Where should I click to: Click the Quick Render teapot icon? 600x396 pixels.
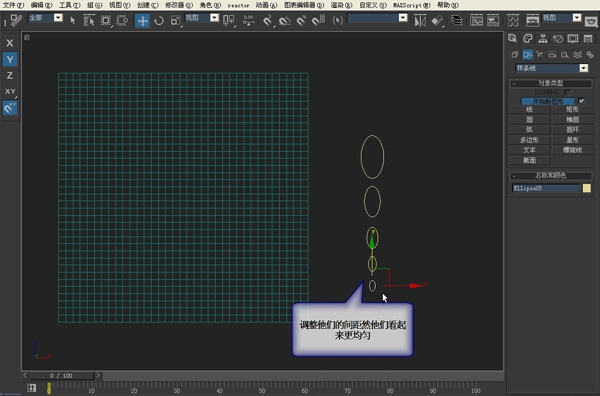coord(591,21)
